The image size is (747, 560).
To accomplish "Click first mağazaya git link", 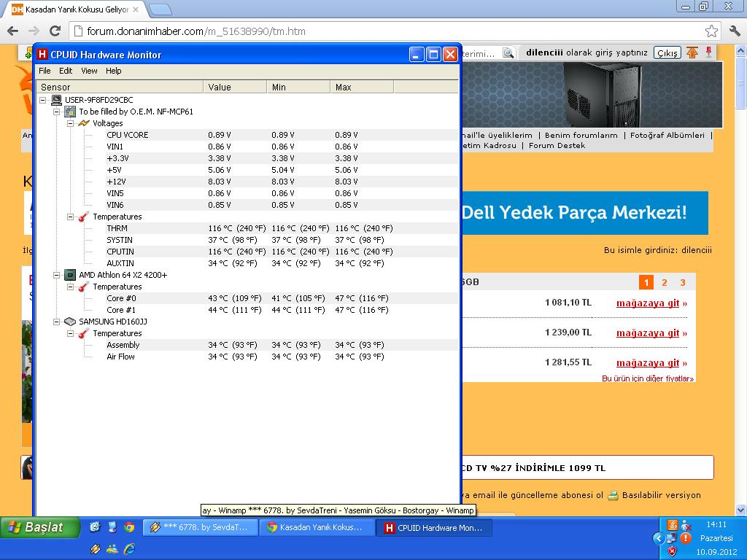I will tap(651, 303).
